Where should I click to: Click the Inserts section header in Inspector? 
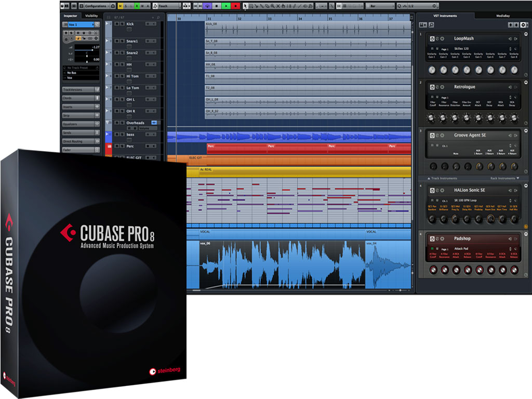tap(81, 107)
